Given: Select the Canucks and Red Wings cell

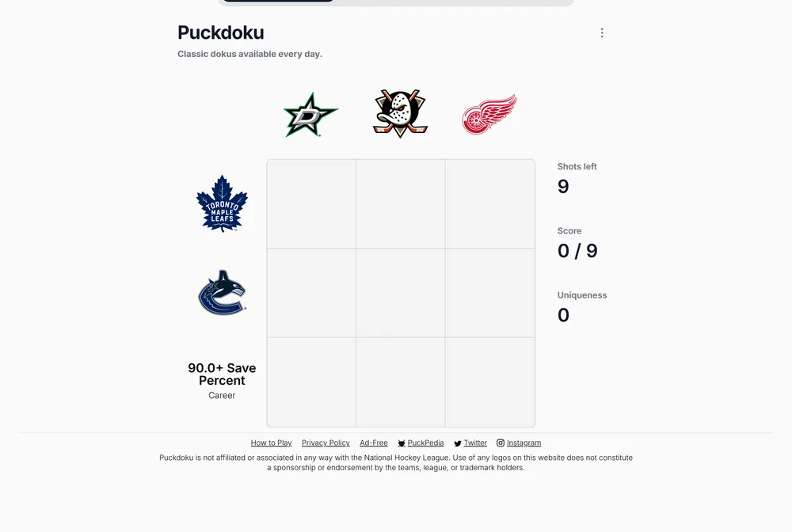Looking at the screenshot, I should coord(490,293).
